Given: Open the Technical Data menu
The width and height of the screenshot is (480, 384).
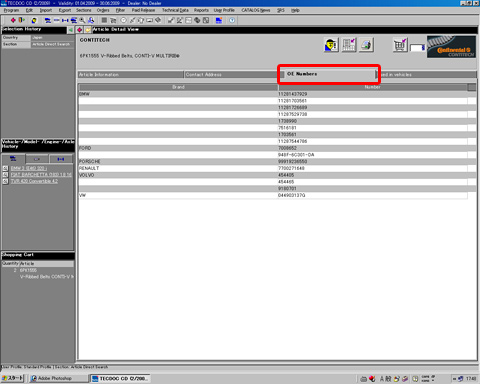Looking at the screenshot, I should (x=175, y=10).
